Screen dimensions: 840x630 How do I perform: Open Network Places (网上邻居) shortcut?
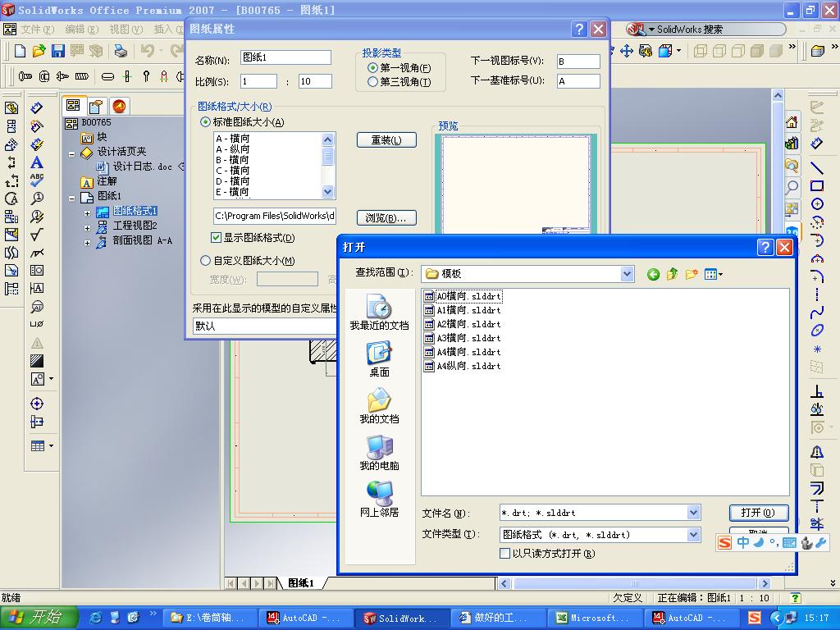coord(379,500)
